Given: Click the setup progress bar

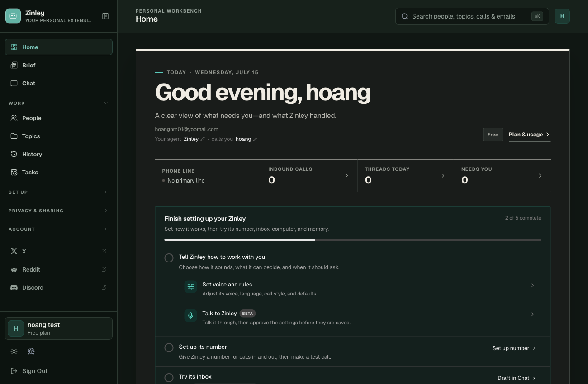Looking at the screenshot, I should tap(353, 240).
